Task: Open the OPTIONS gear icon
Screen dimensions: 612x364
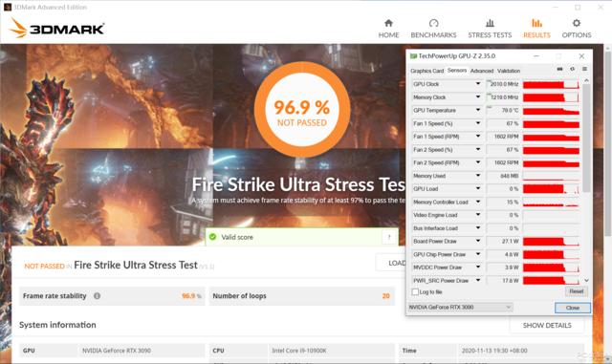Action: tap(577, 23)
